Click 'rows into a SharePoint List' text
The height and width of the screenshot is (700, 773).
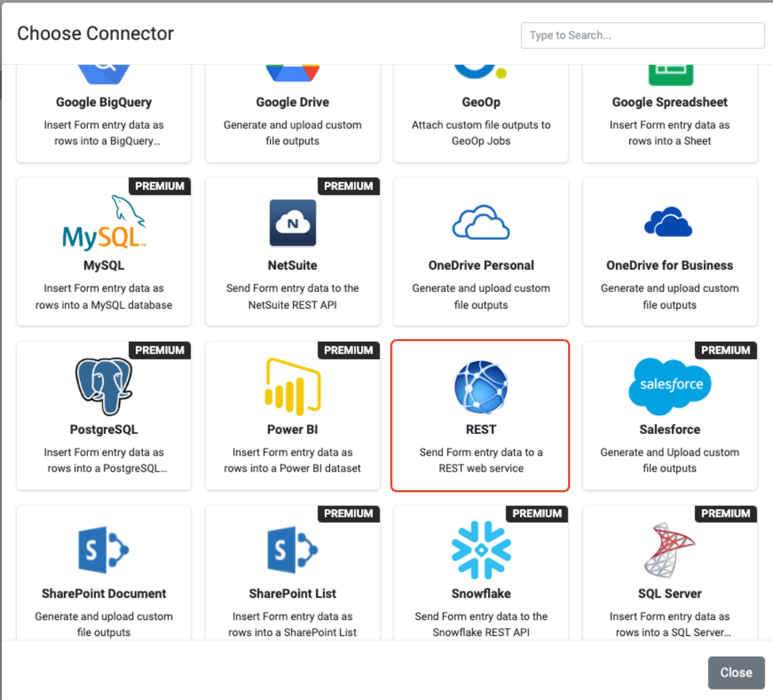pos(293,632)
